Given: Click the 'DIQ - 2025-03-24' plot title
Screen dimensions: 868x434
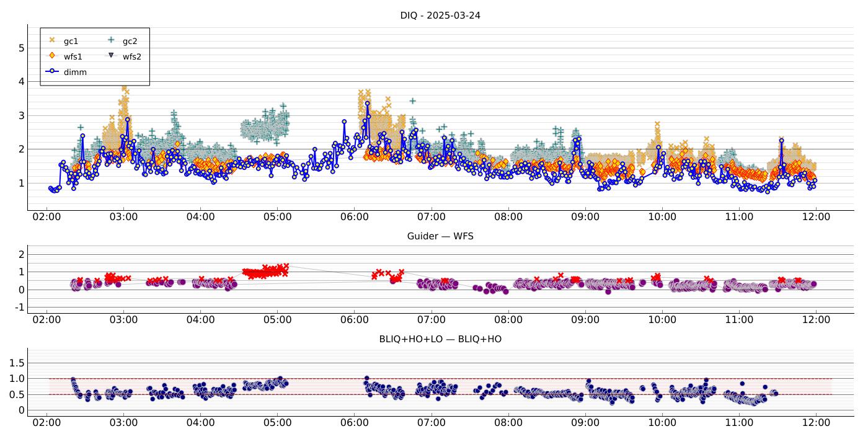Looking at the screenshot, I should (x=440, y=15).
